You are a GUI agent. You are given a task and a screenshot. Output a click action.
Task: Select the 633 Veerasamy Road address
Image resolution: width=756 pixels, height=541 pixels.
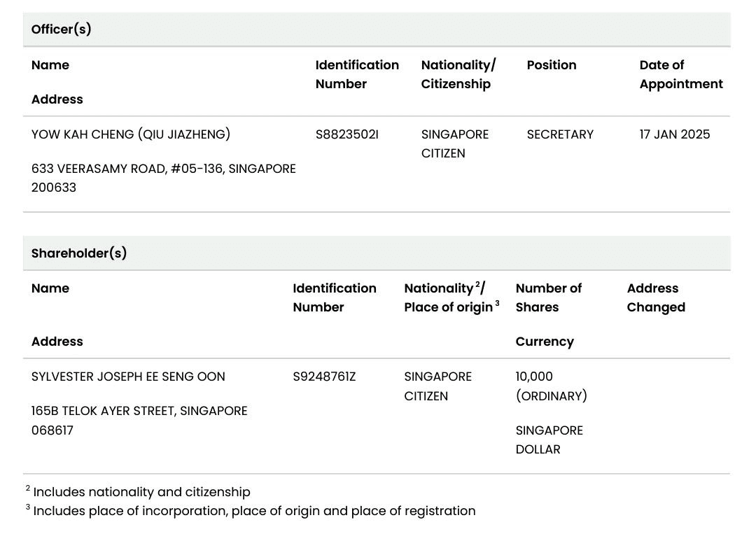(x=164, y=178)
